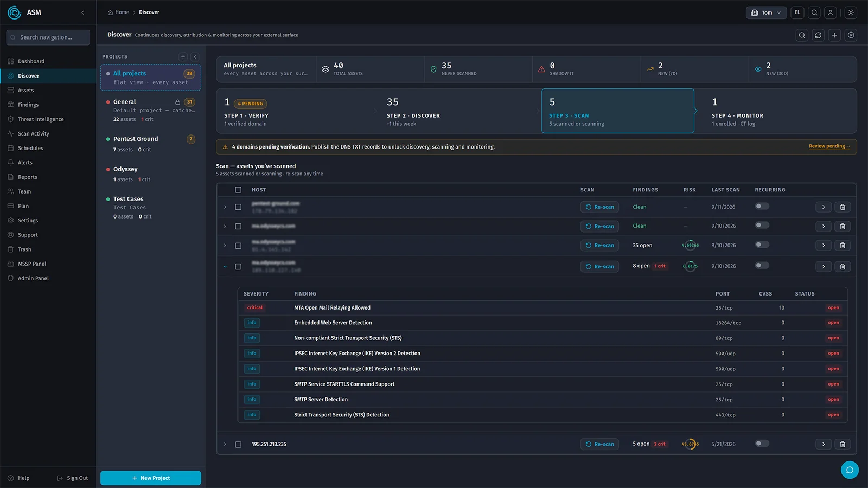The height and width of the screenshot is (488, 868).
Task: Open Scan Activity in the sidebar
Action: point(48,134)
